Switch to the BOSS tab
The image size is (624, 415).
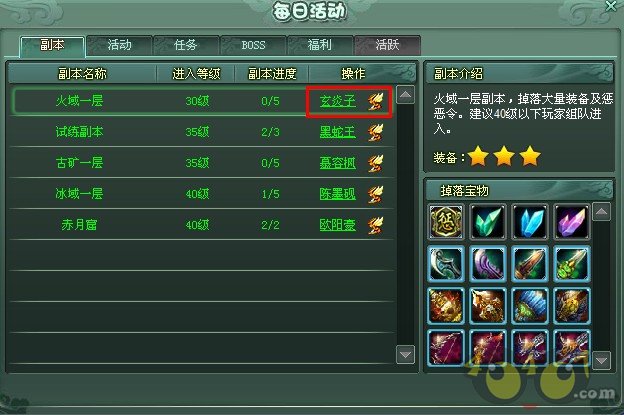(x=253, y=45)
